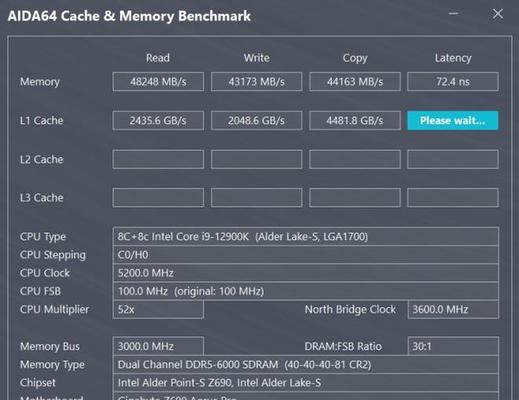519x400 pixels.
Task: Click the empty L2 Cache Latency field
Action: [453, 159]
